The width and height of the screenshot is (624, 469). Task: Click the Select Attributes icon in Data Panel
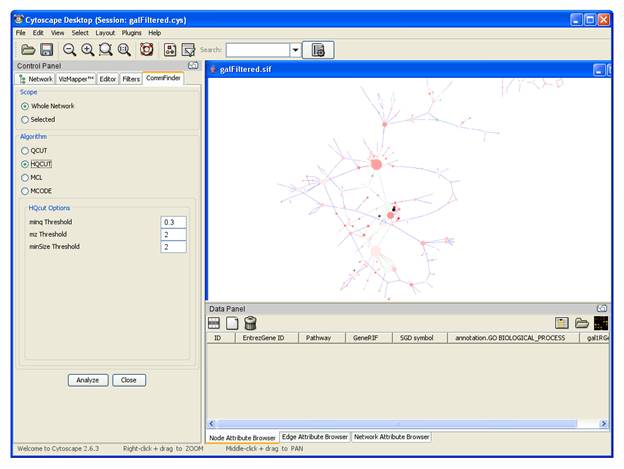(x=214, y=323)
